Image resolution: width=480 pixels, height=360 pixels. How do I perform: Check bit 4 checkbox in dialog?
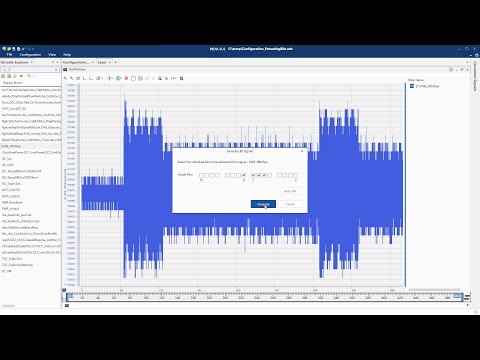[270, 175]
